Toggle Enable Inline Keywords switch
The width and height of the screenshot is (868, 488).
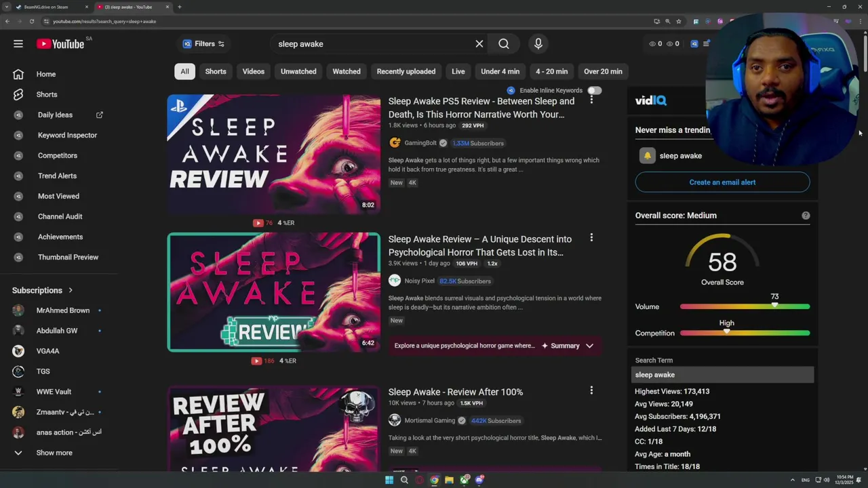[595, 90]
